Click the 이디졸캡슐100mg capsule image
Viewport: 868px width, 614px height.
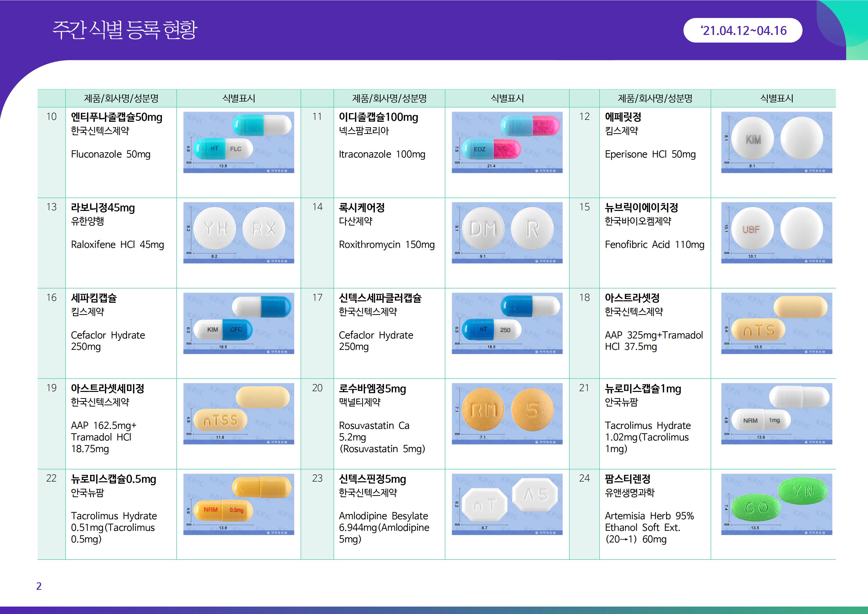[x=507, y=142]
